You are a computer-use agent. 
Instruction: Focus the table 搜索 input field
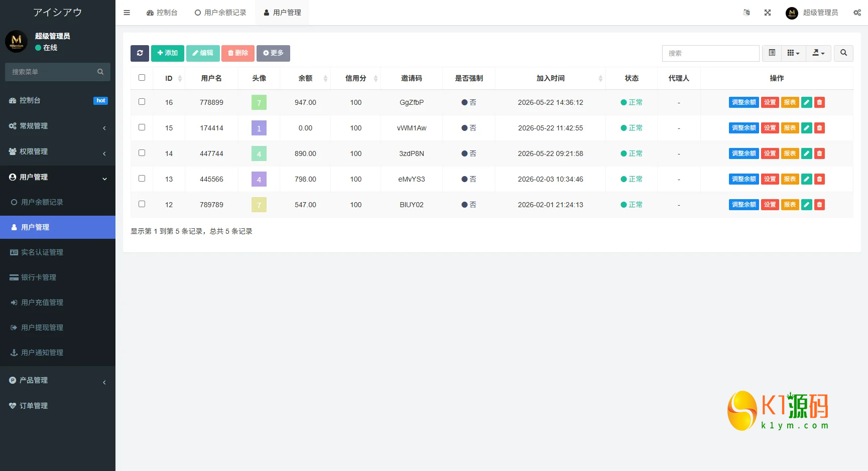(x=710, y=53)
